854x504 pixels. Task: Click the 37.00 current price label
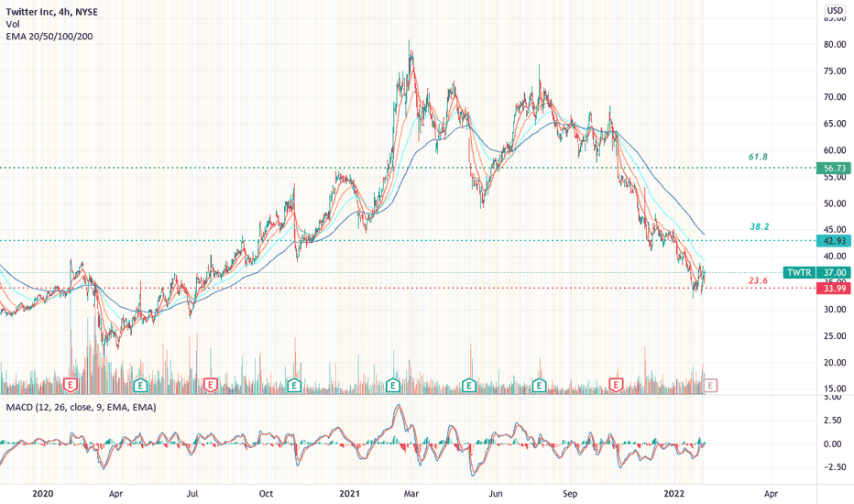tap(835, 272)
